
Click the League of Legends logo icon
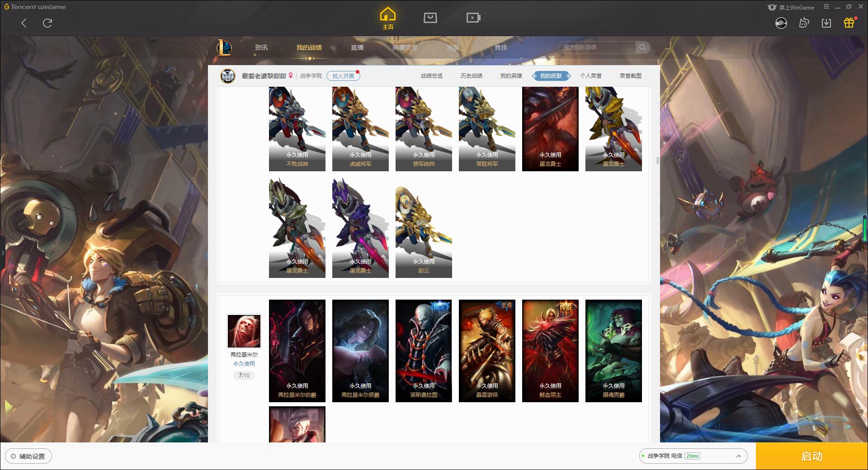click(224, 47)
